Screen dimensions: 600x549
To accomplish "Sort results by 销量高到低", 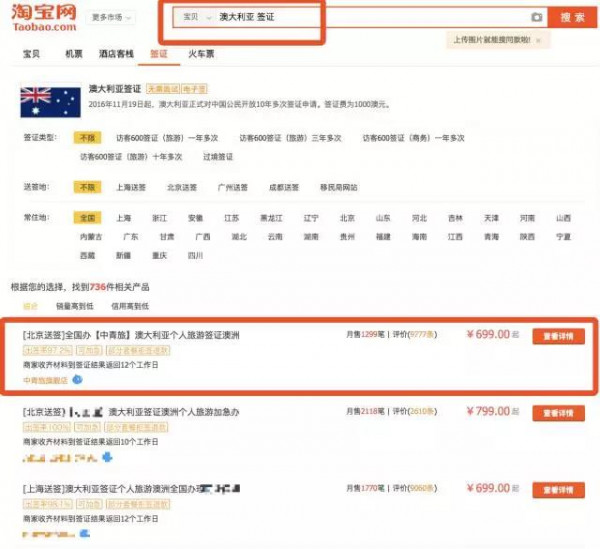I will coord(75,306).
